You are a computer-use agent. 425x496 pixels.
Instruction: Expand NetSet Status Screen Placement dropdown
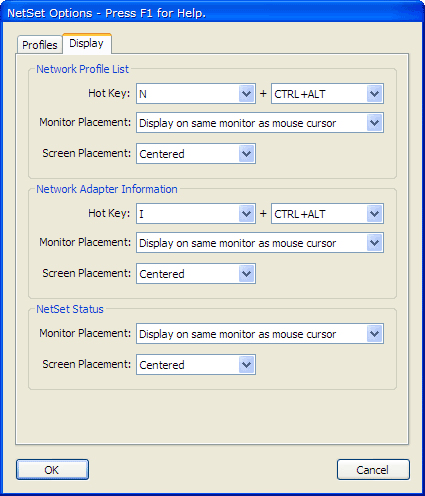coord(196,365)
